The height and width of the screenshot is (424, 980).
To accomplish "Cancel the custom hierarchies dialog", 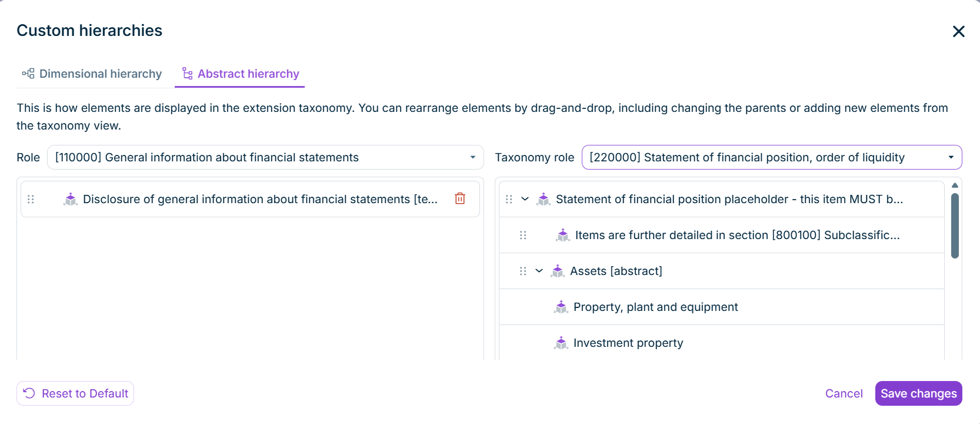I will point(844,393).
